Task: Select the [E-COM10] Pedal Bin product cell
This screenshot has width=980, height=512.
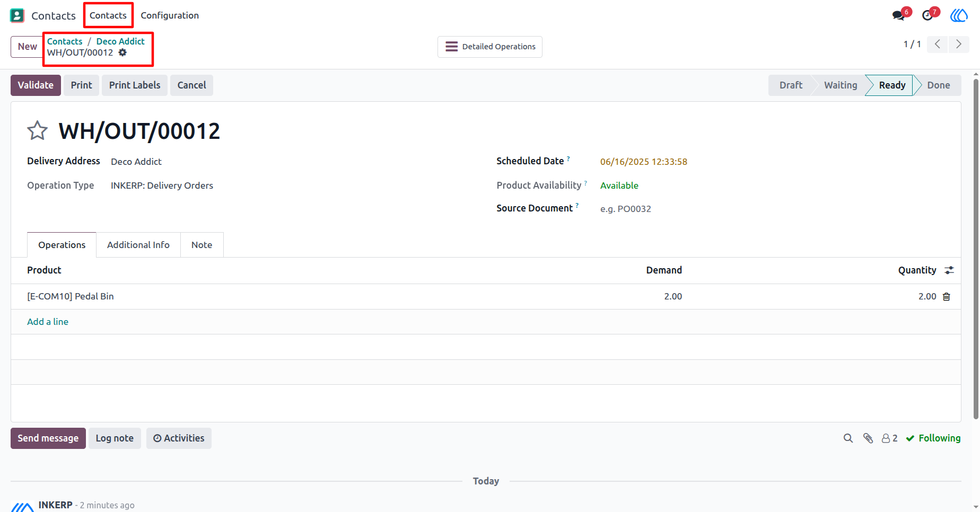Action: (x=71, y=297)
